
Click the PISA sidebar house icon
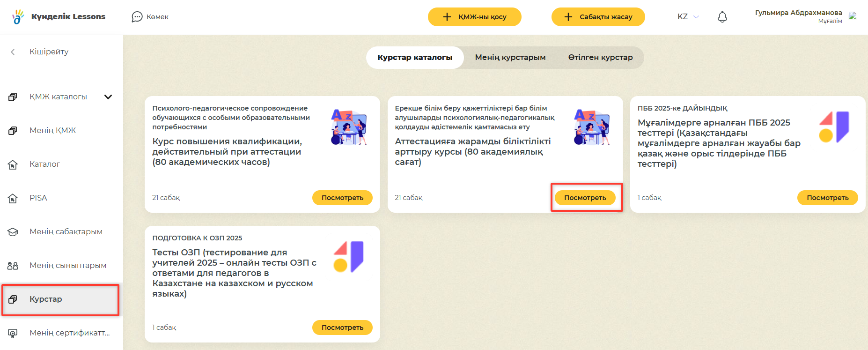pyautogui.click(x=13, y=198)
